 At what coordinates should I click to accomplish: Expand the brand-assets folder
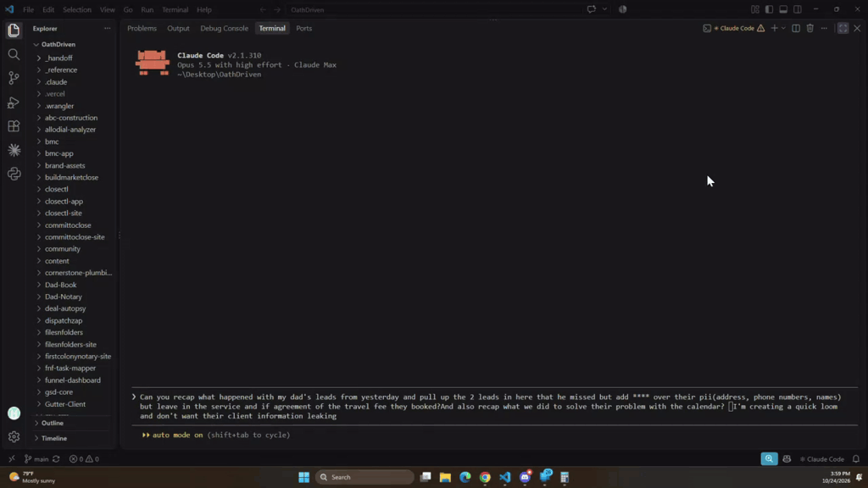tap(64, 165)
